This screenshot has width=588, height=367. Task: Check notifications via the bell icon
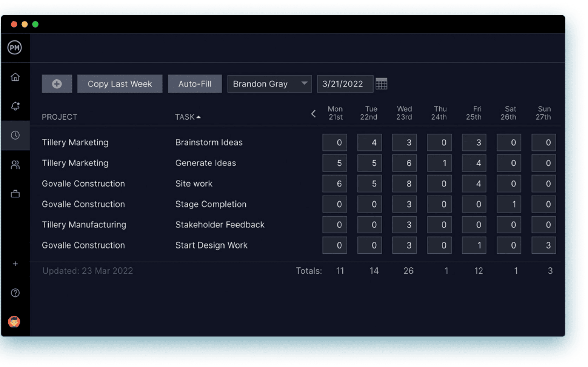coord(15,106)
